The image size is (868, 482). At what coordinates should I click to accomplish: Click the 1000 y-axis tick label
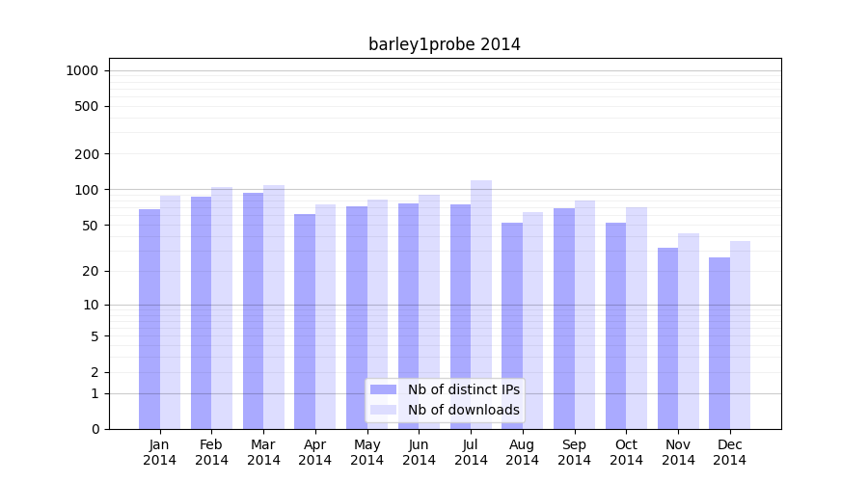pos(82,70)
